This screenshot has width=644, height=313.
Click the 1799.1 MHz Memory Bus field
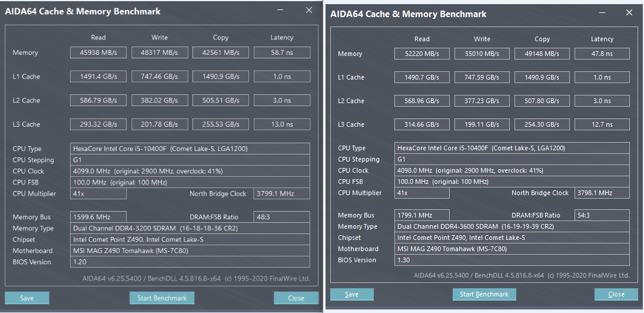[x=422, y=215]
